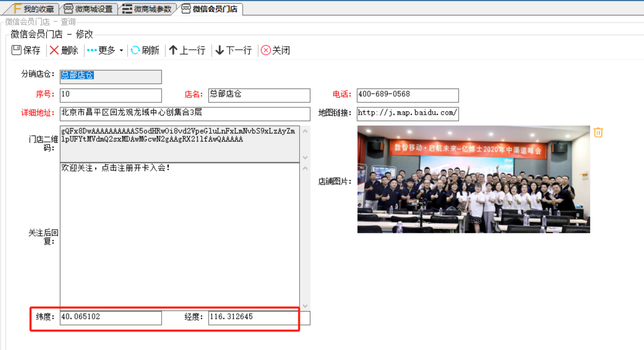
Task: Click the reply box scroll-up arrow
Action: [305, 168]
